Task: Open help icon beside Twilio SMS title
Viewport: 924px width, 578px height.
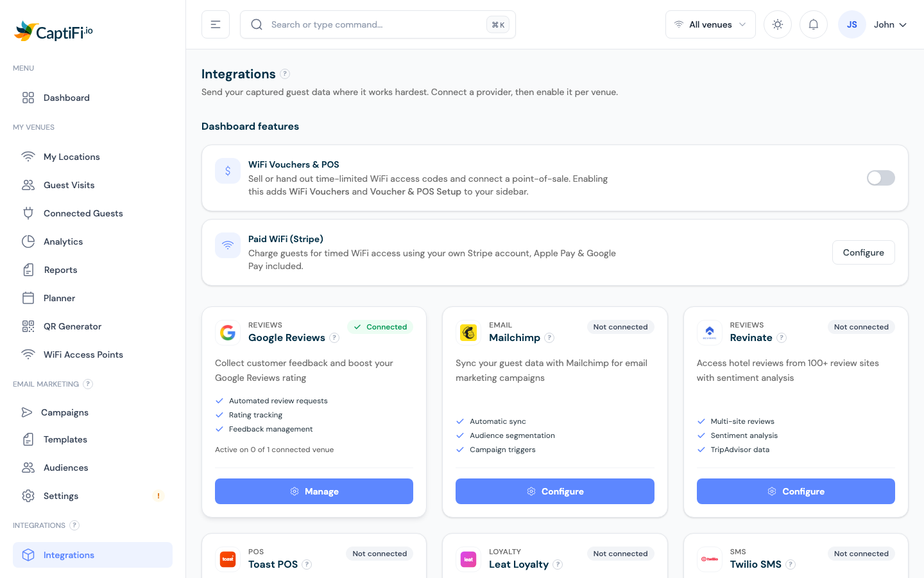Action: [791, 565]
